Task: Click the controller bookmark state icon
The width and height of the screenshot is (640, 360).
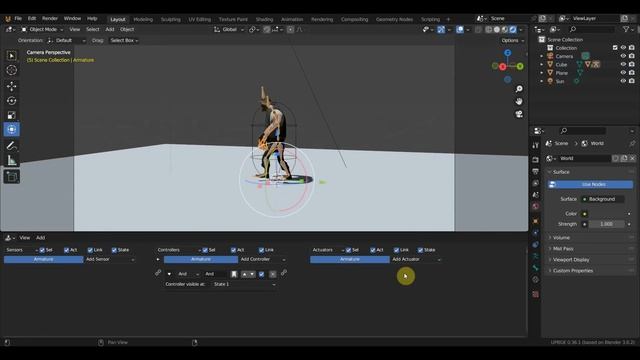Action: click(234, 274)
